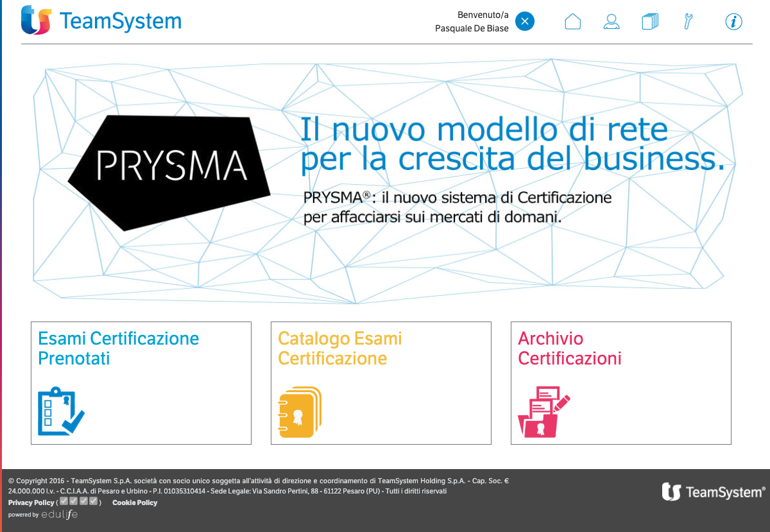The width and height of the screenshot is (770, 532).
Task: Open Archivio Certificazioni
Action: 570,348
